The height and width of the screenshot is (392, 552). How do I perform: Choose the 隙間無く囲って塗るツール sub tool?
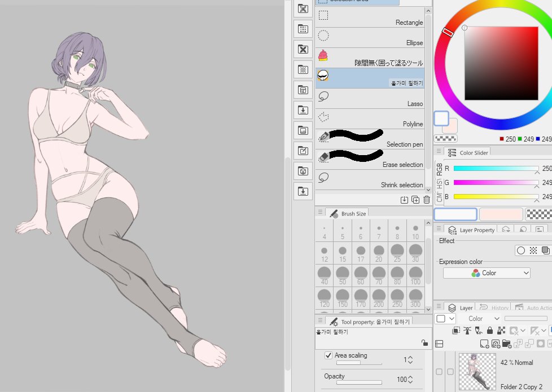370,58
